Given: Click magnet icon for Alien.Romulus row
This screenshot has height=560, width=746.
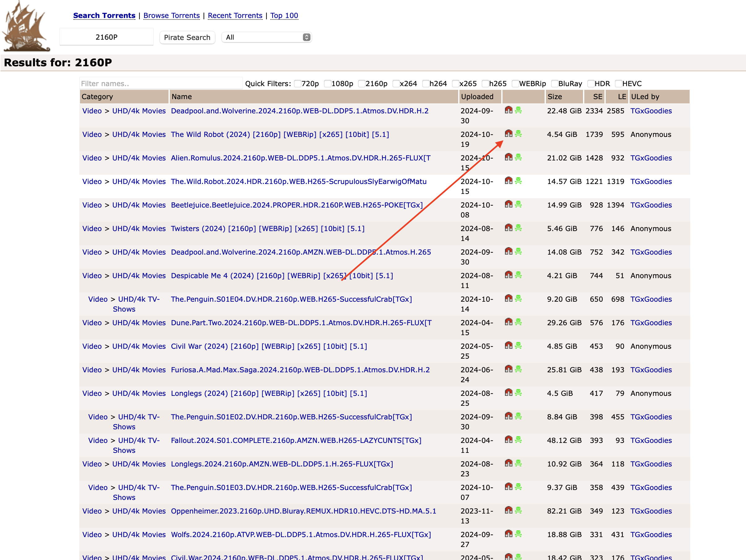Looking at the screenshot, I should [509, 157].
